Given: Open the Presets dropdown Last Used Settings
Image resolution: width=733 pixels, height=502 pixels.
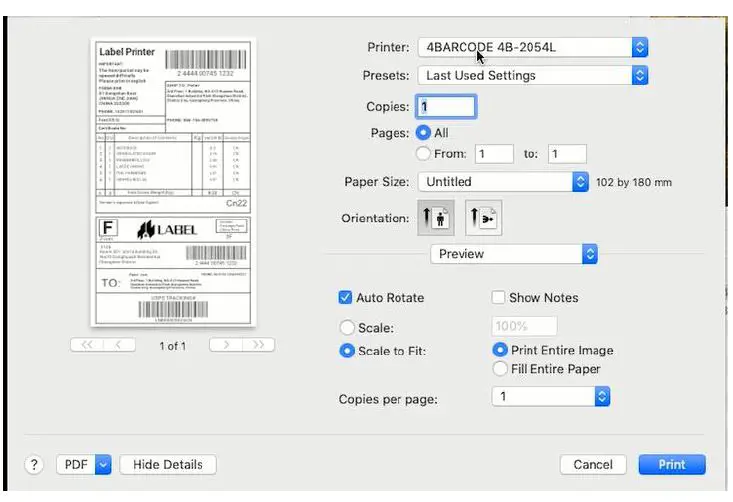Looking at the screenshot, I should click(x=533, y=75).
